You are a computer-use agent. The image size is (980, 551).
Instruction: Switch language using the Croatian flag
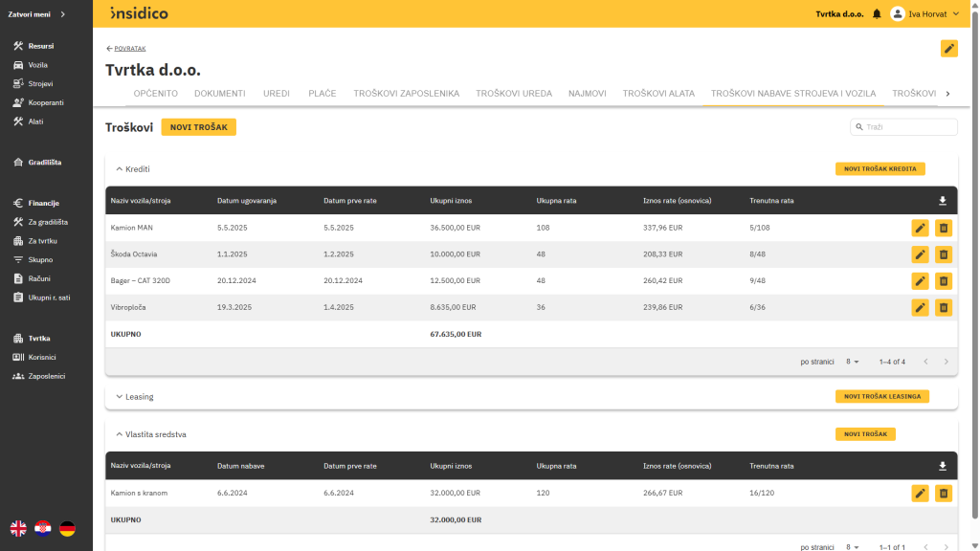coord(43,528)
